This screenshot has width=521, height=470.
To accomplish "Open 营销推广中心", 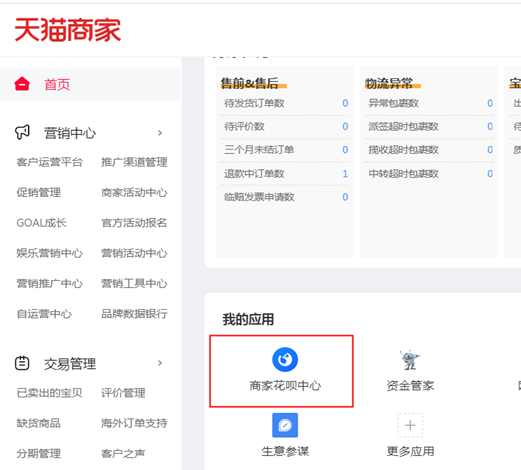I will click(x=49, y=284).
